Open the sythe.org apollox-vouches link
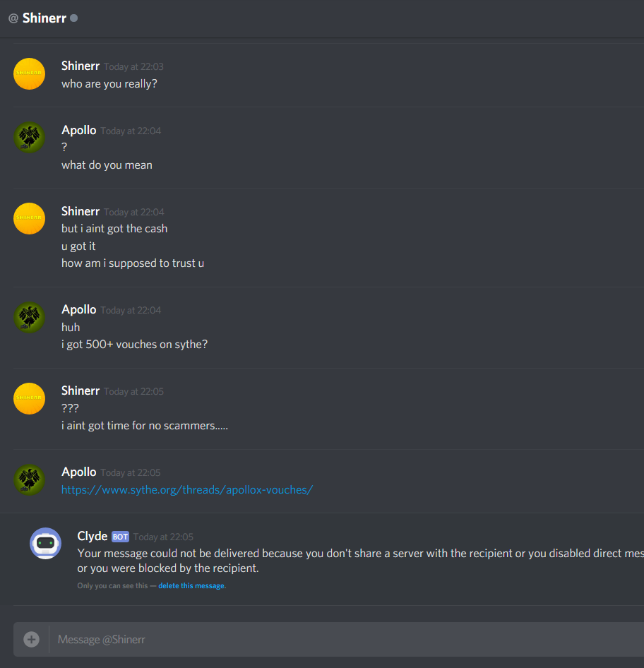Image resolution: width=644 pixels, height=668 pixels. coord(187,490)
